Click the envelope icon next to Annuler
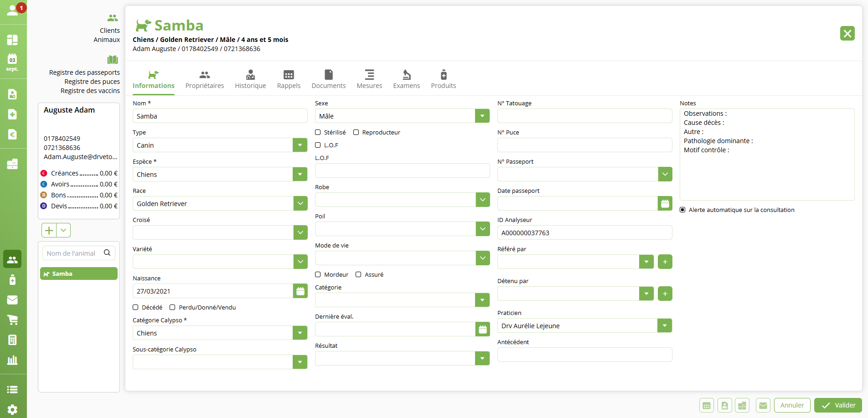 tap(763, 405)
